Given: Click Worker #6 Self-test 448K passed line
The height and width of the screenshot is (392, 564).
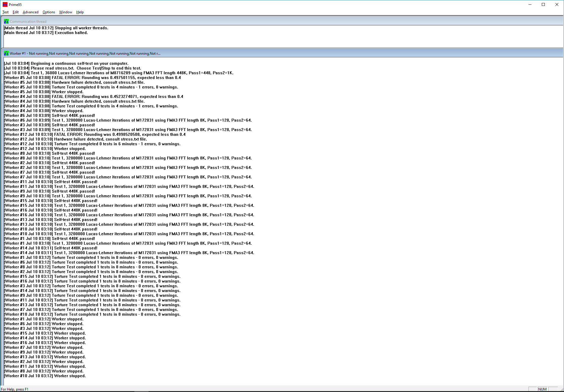Looking at the screenshot, I should [x=49, y=115].
